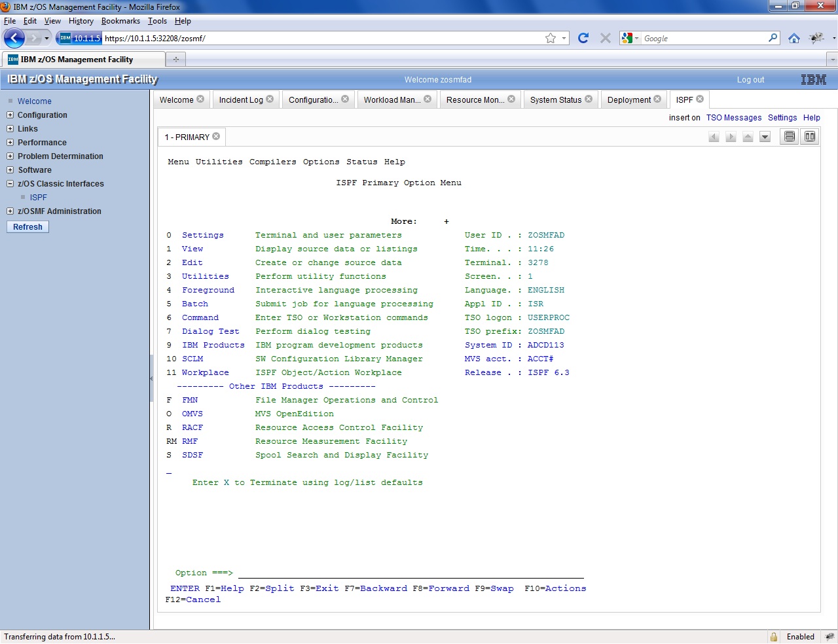
Task: Click the scroll right arrow icon
Action: (731, 137)
